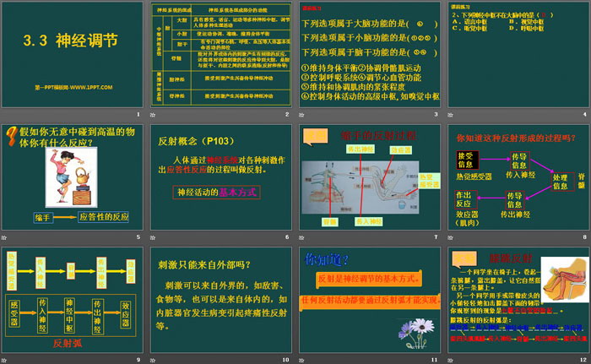Click slide number label 11
The height and width of the screenshot is (364, 591).
(x=435, y=360)
